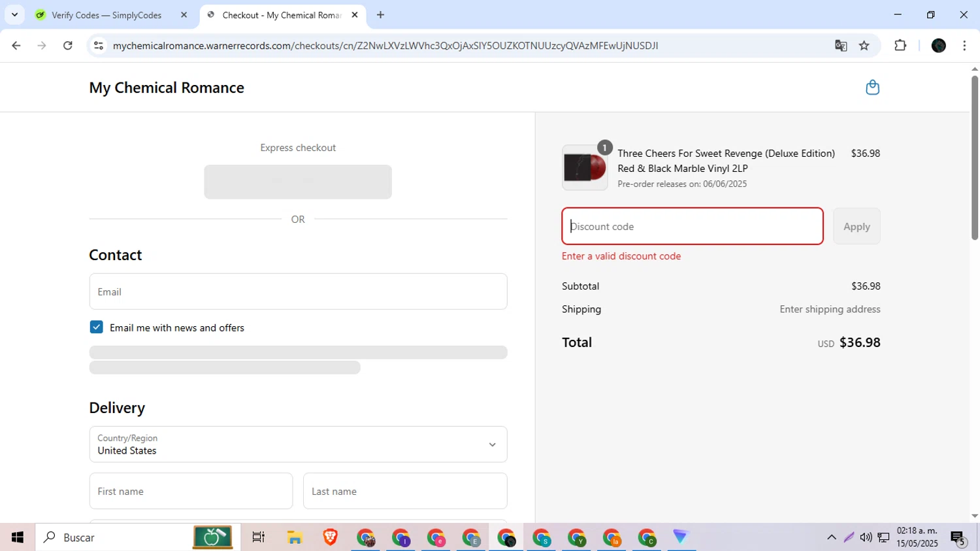Open site information icon in address bar
980x551 pixels.
point(99,46)
